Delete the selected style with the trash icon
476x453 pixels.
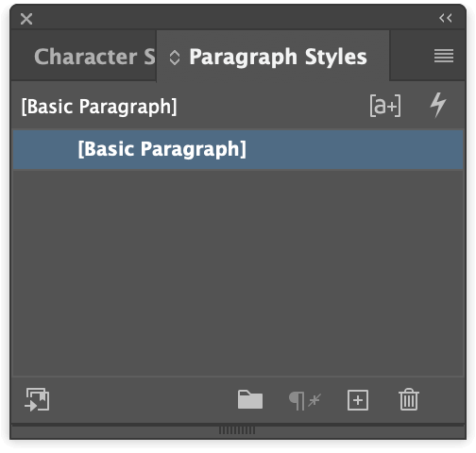409,399
